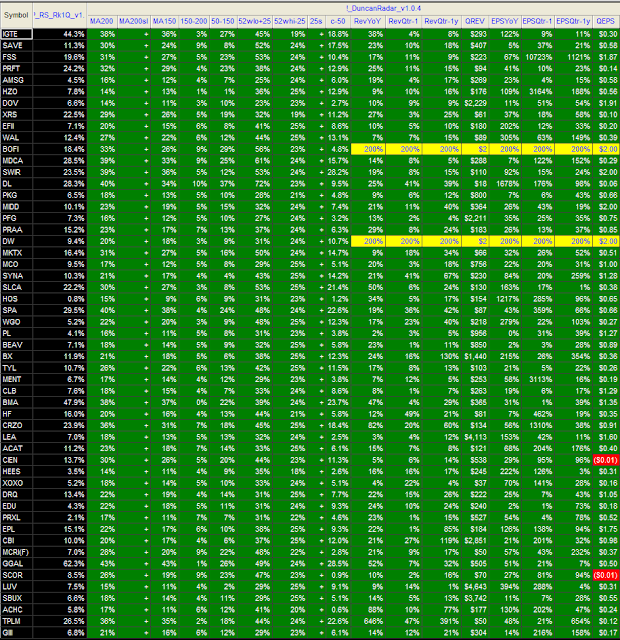Screen dimensions: 620x640
Task: Click the 10723% value in FSS row
Action: [538, 57]
